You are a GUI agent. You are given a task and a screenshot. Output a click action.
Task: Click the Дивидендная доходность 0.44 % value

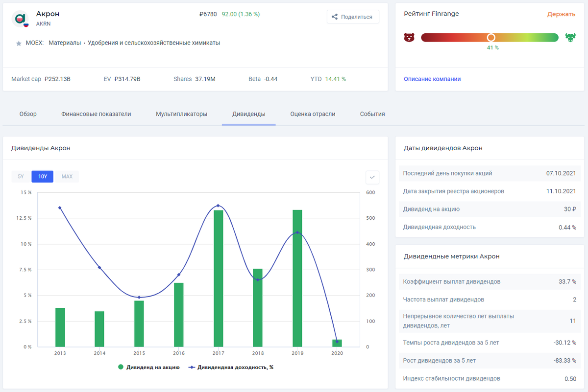(567, 227)
